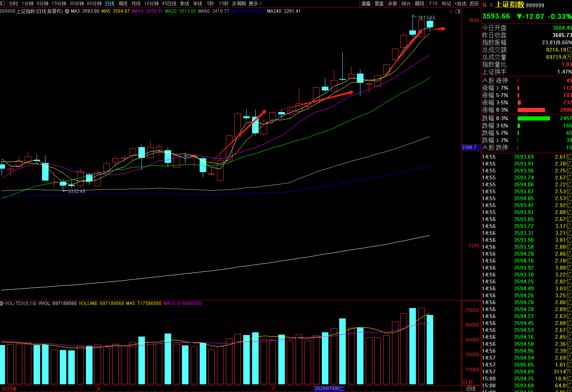Toggle the chart panel layout icon
572x392 pixels.
point(458,12)
